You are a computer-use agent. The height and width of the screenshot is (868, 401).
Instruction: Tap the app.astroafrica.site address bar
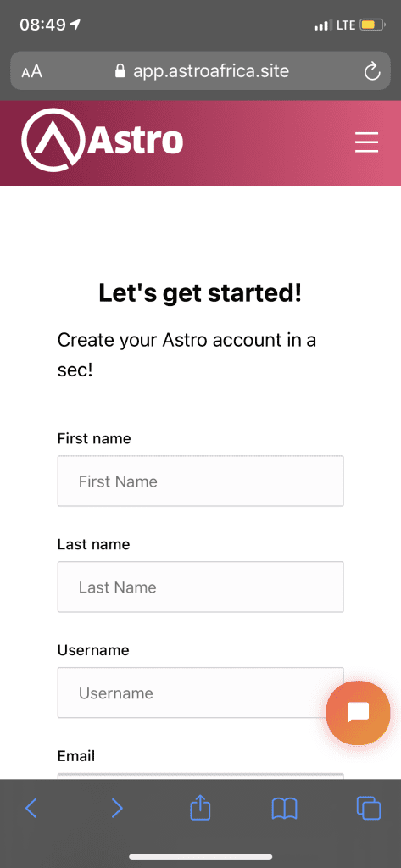click(200, 71)
